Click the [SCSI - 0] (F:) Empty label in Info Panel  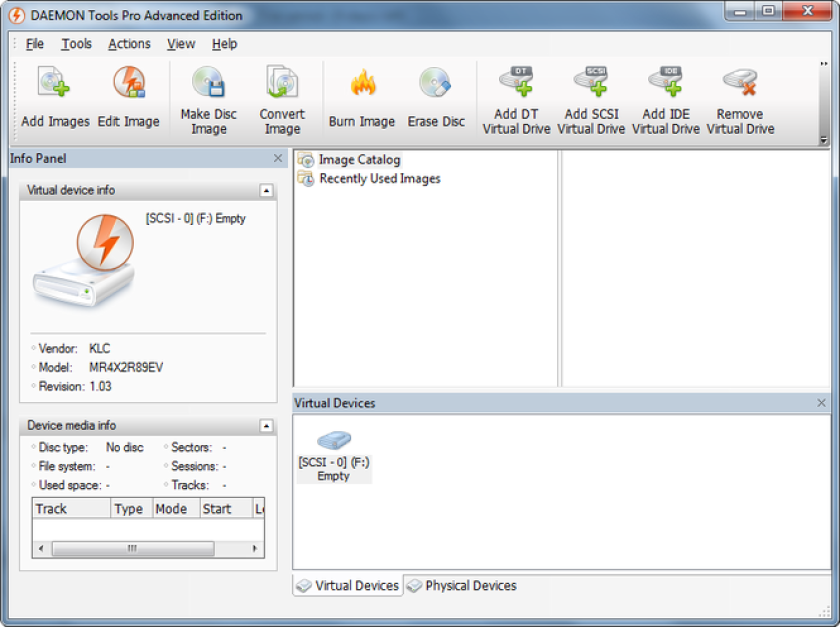tap(196, 219)
